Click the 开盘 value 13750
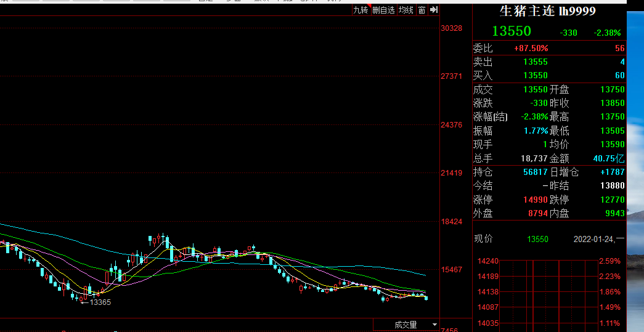The width and height of the screenshot is (644, 332). (613, 89)
